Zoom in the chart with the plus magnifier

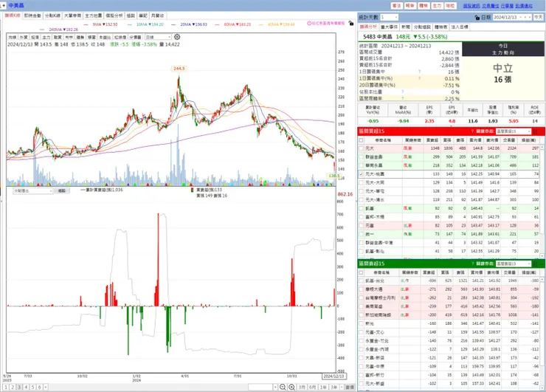(291, 387)
